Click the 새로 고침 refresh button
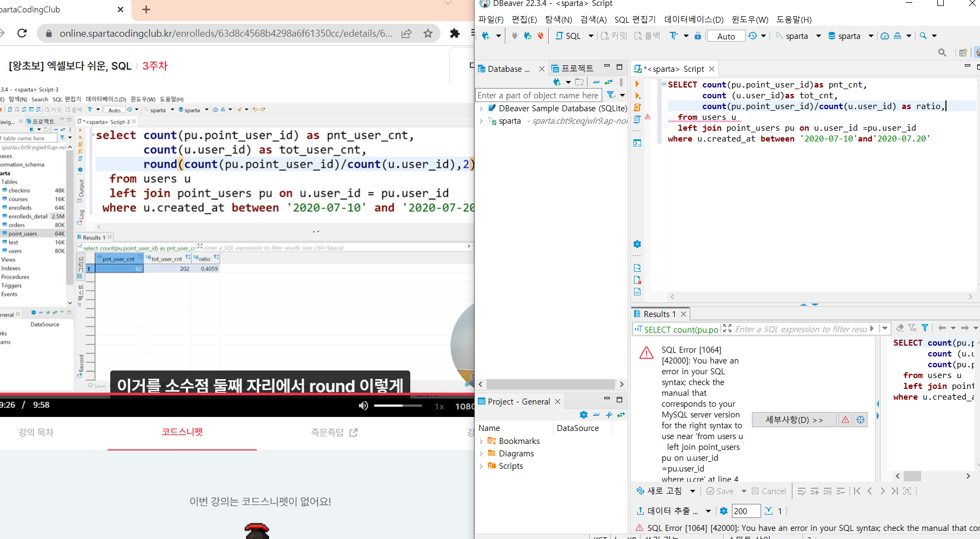980x539 pixels. pyautogui.click(x=659, y=491)
